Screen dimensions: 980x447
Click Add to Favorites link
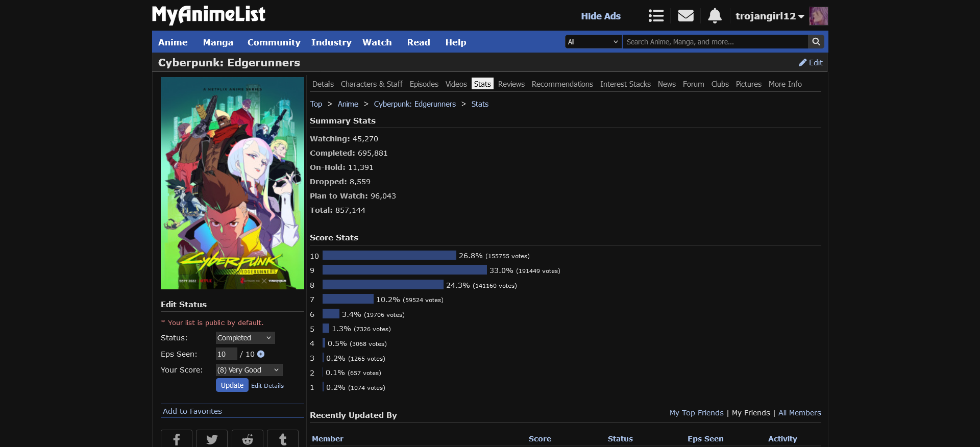point(192,411)
